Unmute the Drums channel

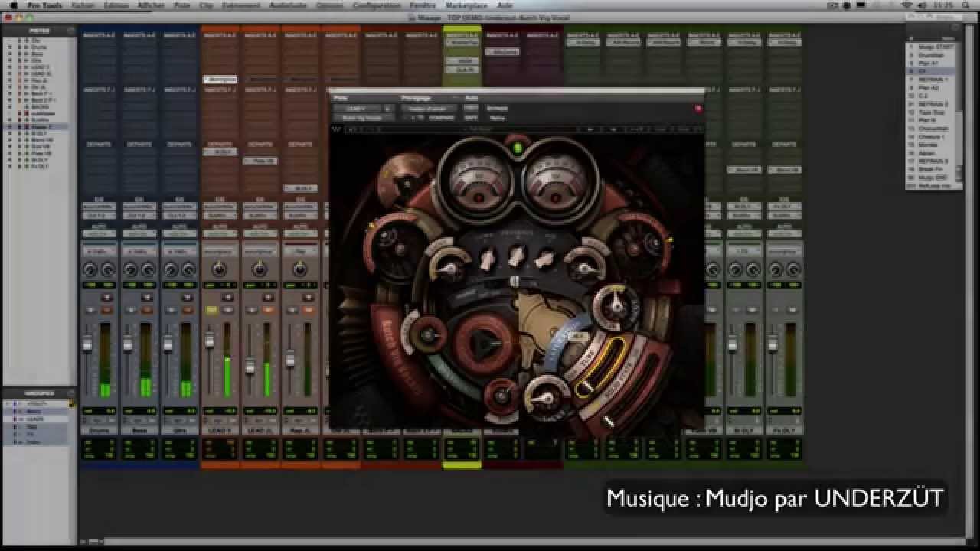(107, 310)
